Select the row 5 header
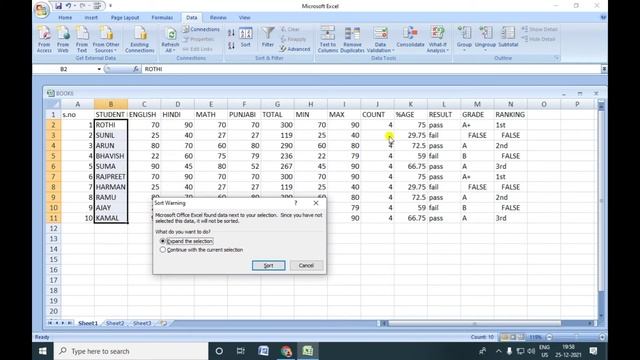Image resolution: width=640 pixels, height=360 pixels. (x=53, y=156)
